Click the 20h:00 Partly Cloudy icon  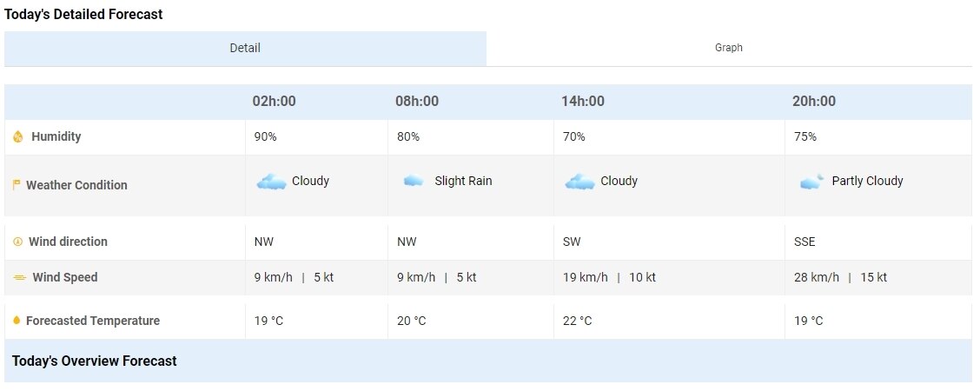tap(811, 182)
